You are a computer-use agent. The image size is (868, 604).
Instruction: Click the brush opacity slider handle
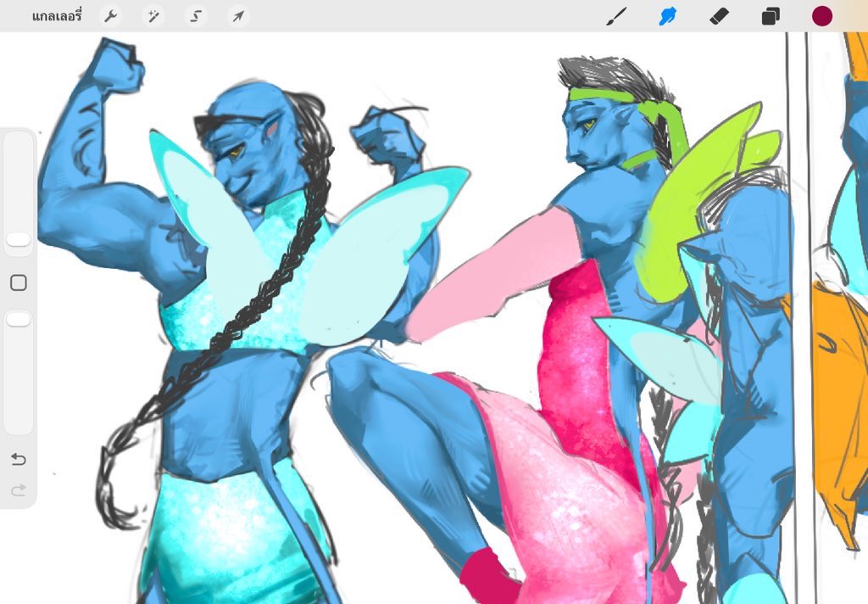(19, 319)
